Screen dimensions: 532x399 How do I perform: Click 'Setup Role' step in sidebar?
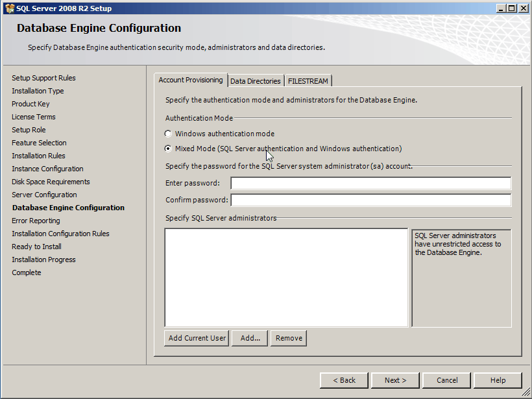tap(29, 130)
